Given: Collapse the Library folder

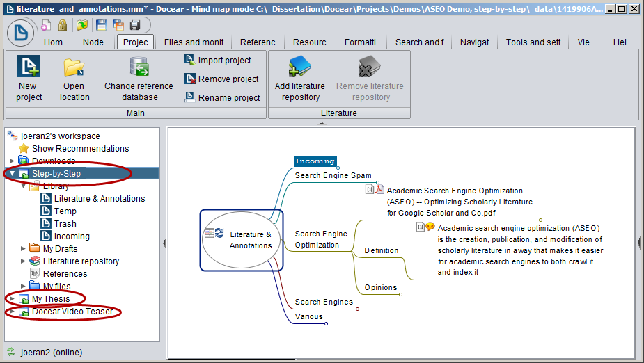Looking at the screenshot, I should click(24, 186).
